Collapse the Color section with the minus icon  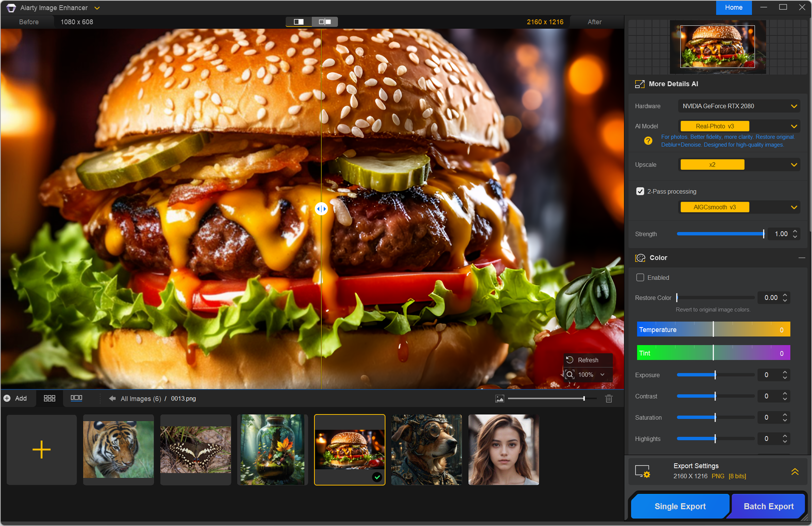(802, 258)
